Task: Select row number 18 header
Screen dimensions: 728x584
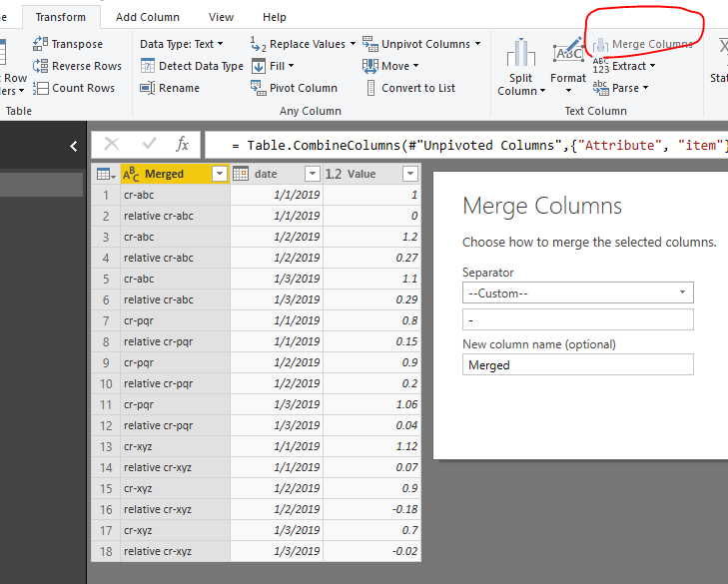Action: pyautogui.click(x=106, y=551)
